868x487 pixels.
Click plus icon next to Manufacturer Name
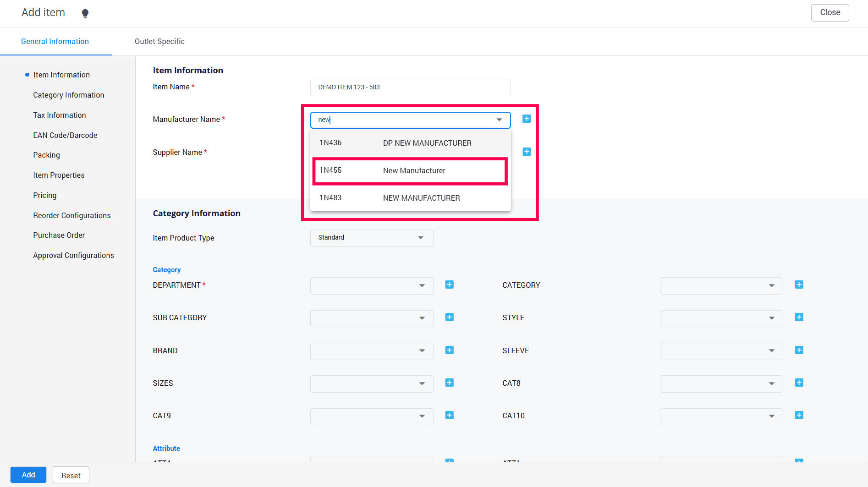coord(527,119)
